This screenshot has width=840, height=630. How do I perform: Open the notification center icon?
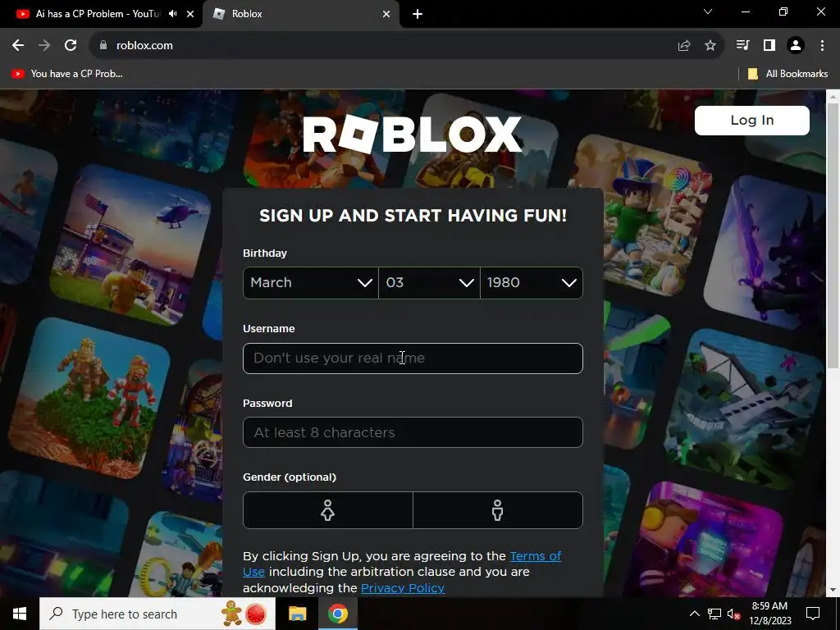point(813,614)
